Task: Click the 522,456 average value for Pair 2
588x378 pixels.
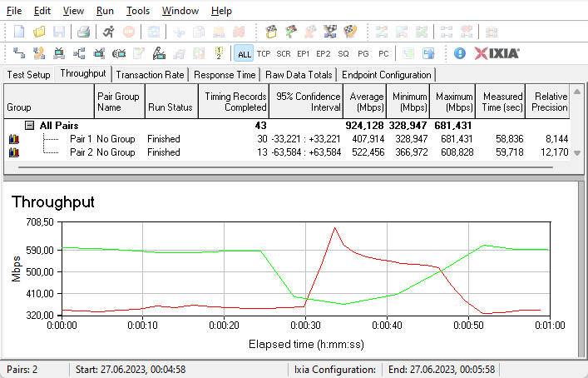Action: pos(368,152)
